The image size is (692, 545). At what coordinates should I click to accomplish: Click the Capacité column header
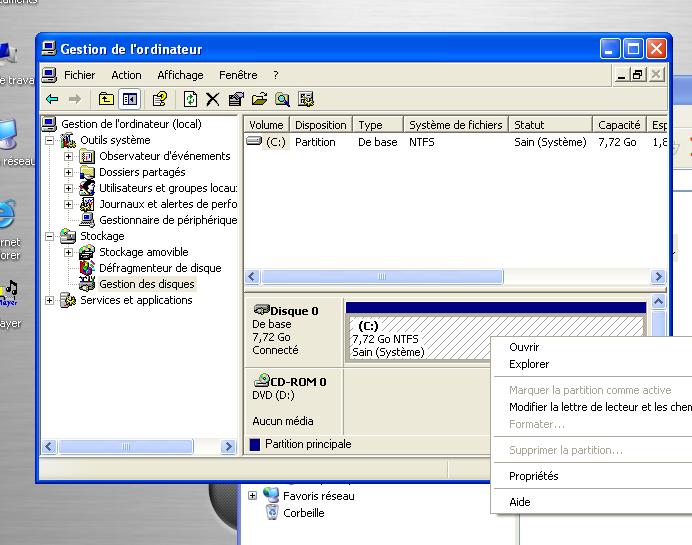pyautogui.click(x=618, y=125)
